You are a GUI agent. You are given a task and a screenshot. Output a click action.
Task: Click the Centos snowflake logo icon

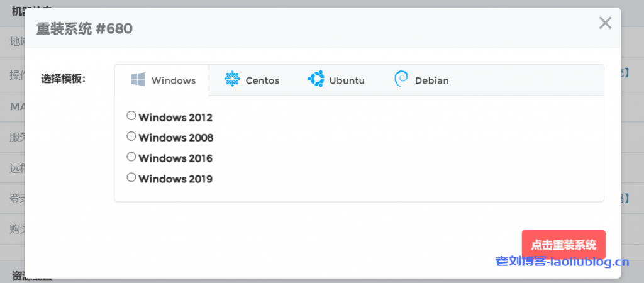pos(232,80)
